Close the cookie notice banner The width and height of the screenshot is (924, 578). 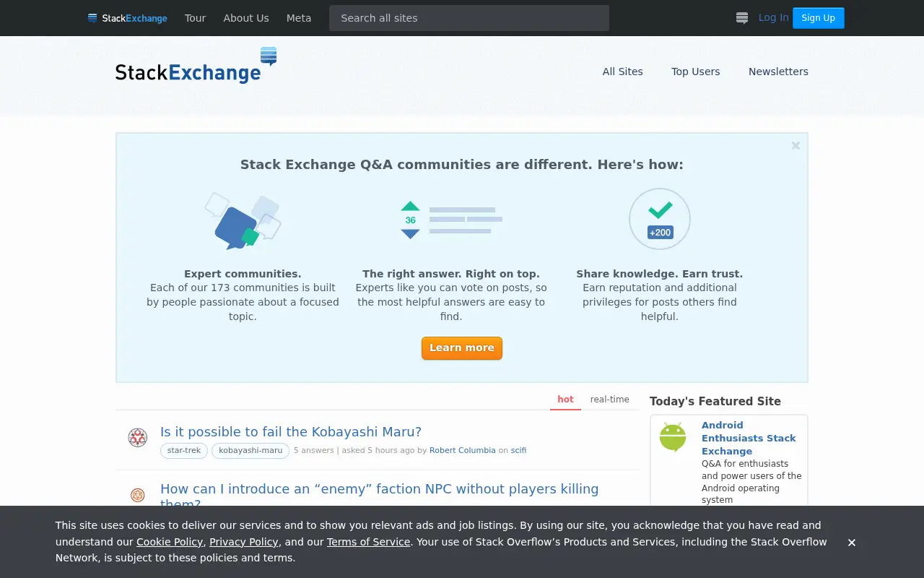[x=852, y=543]
